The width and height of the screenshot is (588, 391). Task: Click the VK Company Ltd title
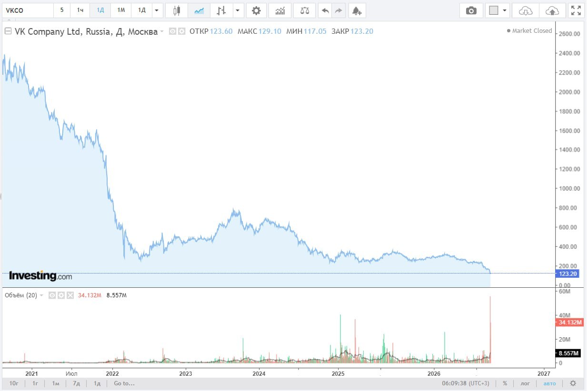(86, 32)
